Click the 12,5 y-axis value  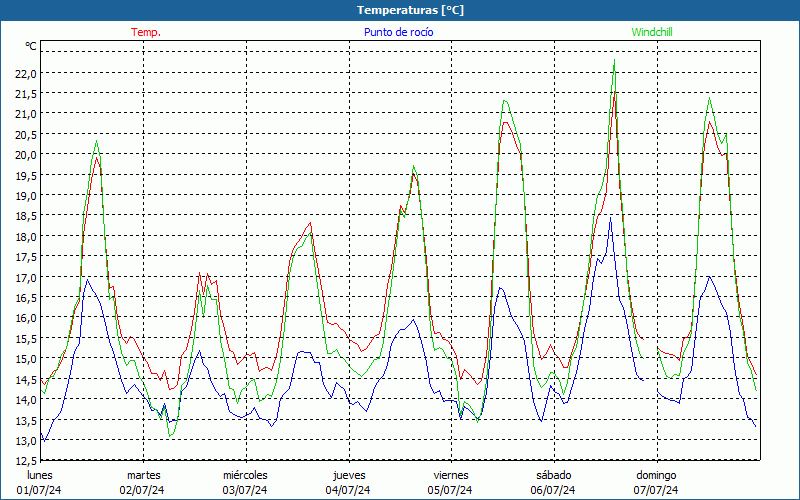(26, 461)
